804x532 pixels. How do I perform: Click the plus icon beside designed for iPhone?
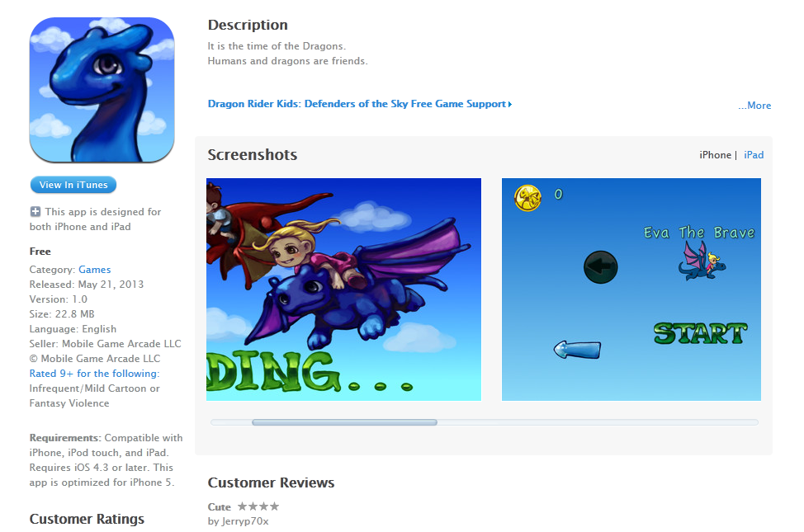tap(35, 211)
